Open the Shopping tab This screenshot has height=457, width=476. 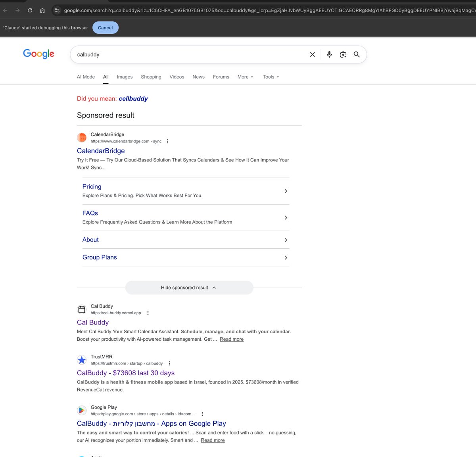click(151, 77)
